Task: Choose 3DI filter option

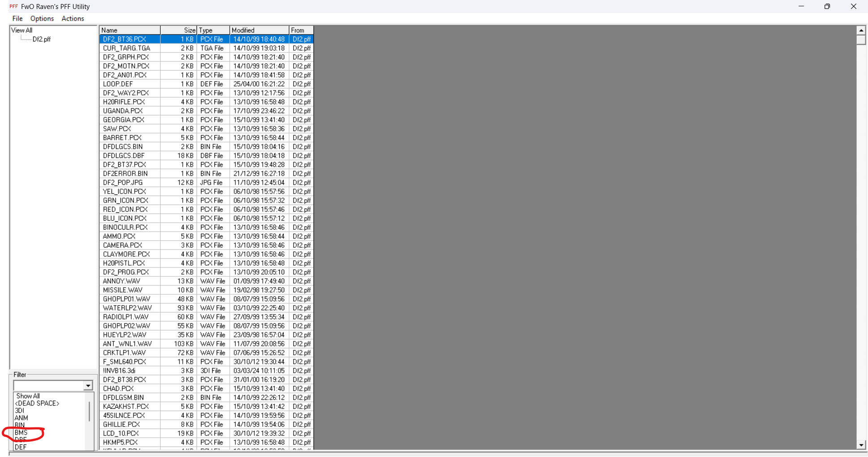Action: (x=19, y=410)
